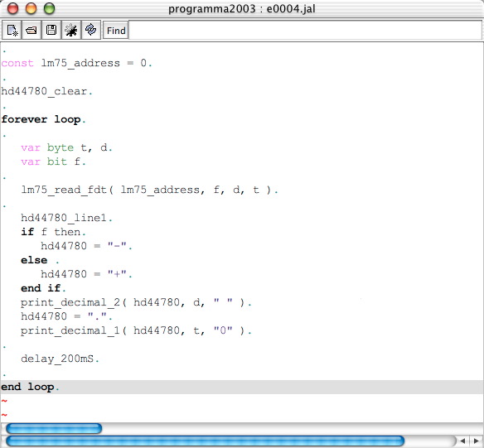Save the file with the floppy disk icon

(51, 30)
